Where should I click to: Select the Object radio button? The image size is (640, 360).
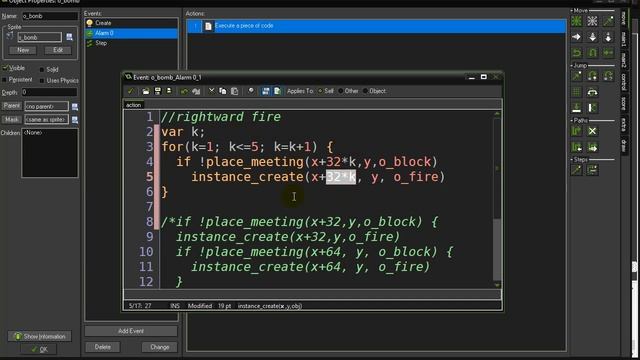point(365,91)
